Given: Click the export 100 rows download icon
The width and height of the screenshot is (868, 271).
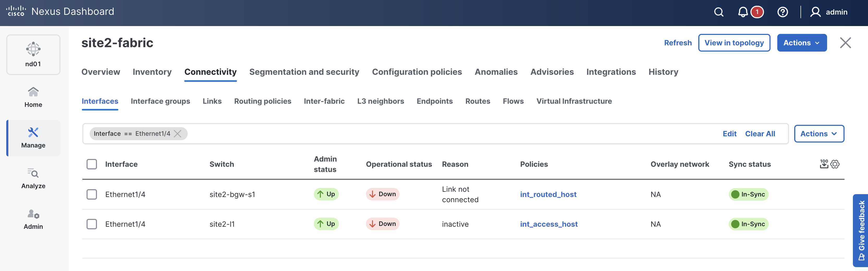Looking at the screenshot, I should (824, 164).
